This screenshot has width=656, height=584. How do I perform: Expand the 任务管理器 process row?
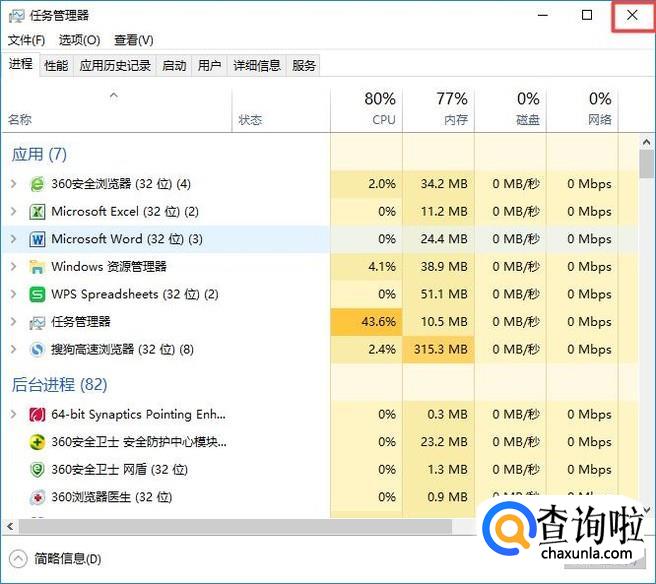click(13, 322)
